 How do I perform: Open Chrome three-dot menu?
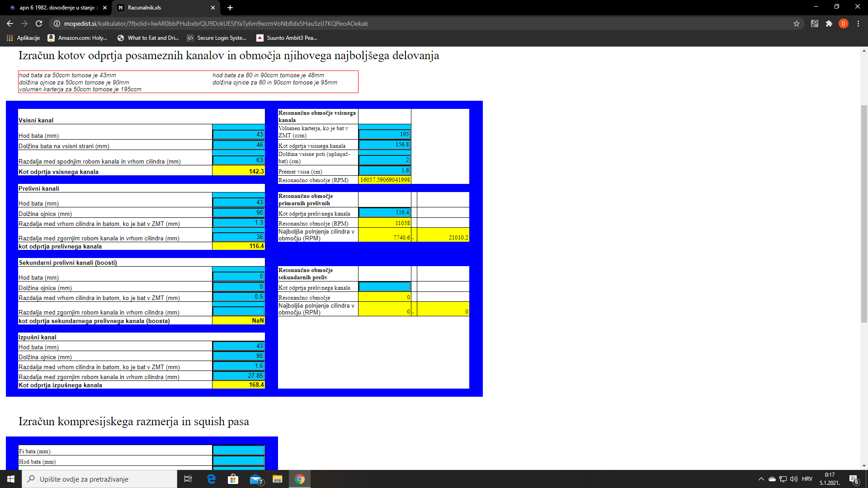(x=858, y=23)
